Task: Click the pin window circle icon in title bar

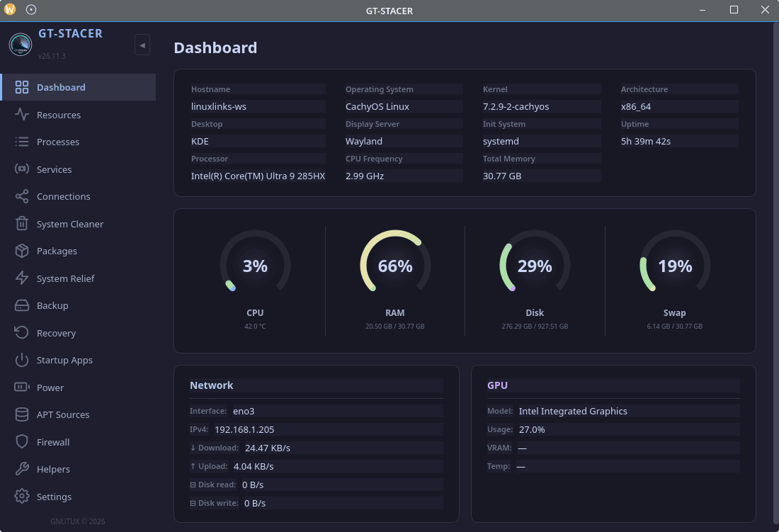Action: [30, 9]
